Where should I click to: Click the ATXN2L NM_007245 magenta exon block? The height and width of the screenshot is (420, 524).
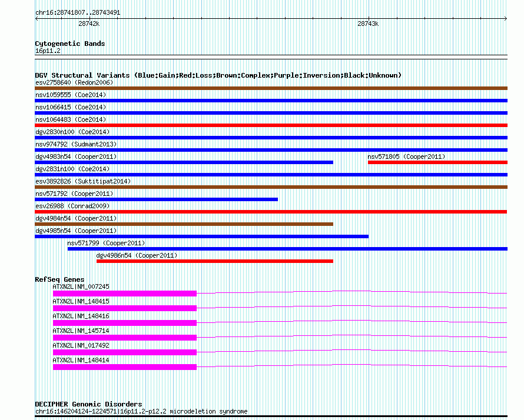125,294
